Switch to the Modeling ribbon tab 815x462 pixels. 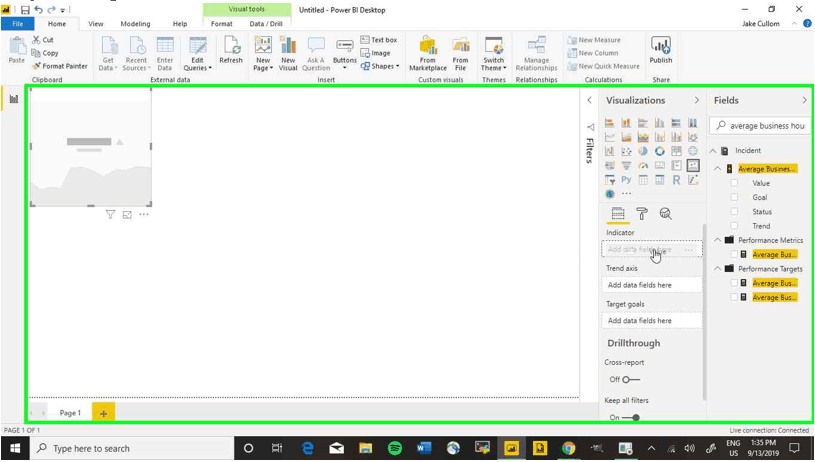[x=135, y=24]
